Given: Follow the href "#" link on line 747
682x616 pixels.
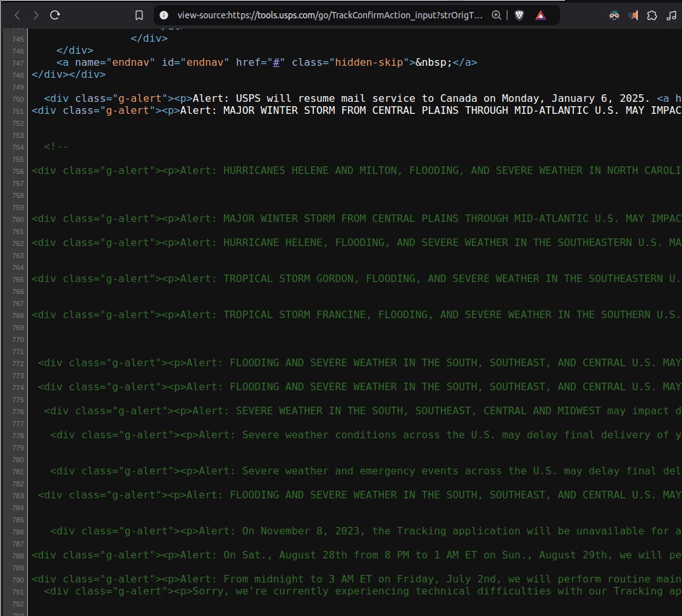Looking at the screenshot, I should tap(276, 63).
